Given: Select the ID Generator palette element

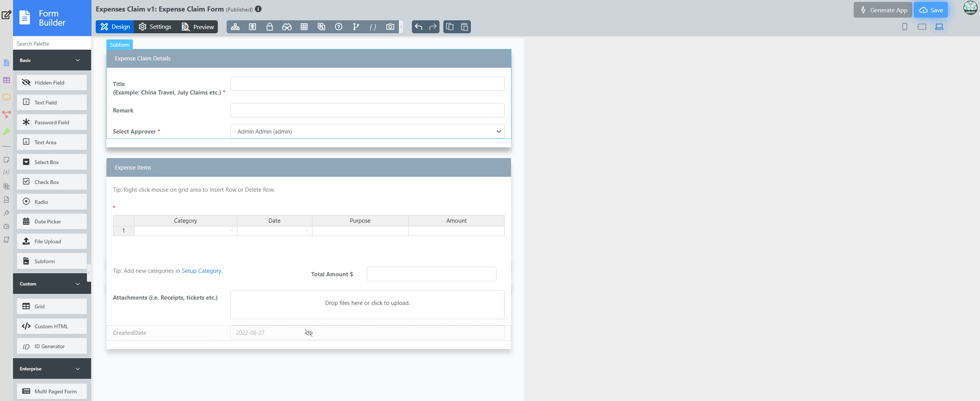Looking at the screenshot, I should click(x=52, y=346).
